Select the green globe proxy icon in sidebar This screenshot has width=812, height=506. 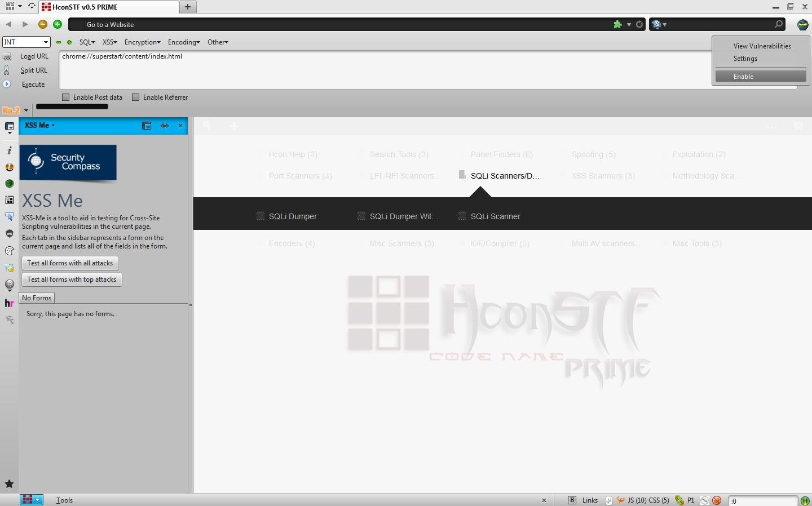pos(9,184)
